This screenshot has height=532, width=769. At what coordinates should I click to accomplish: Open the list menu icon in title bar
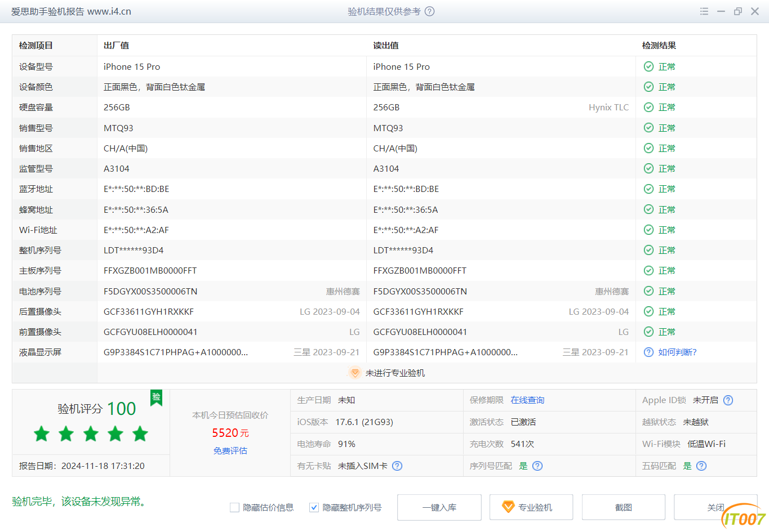[x=704, y=11]
